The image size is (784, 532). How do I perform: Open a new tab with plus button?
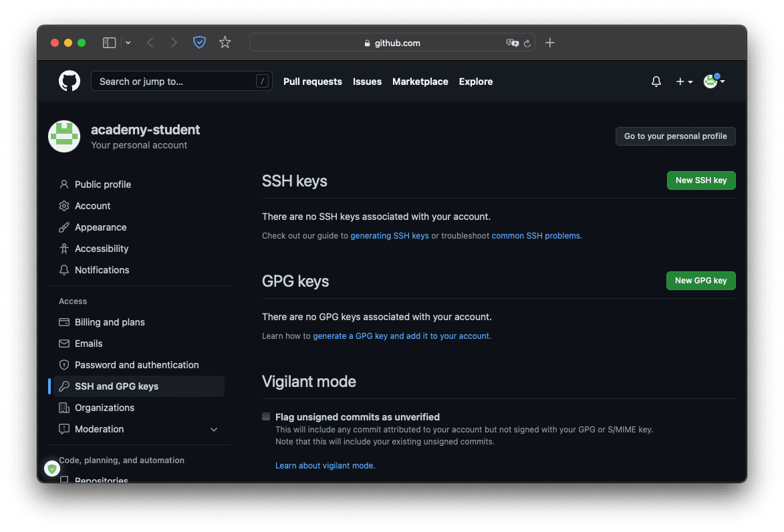pos(549,43)
